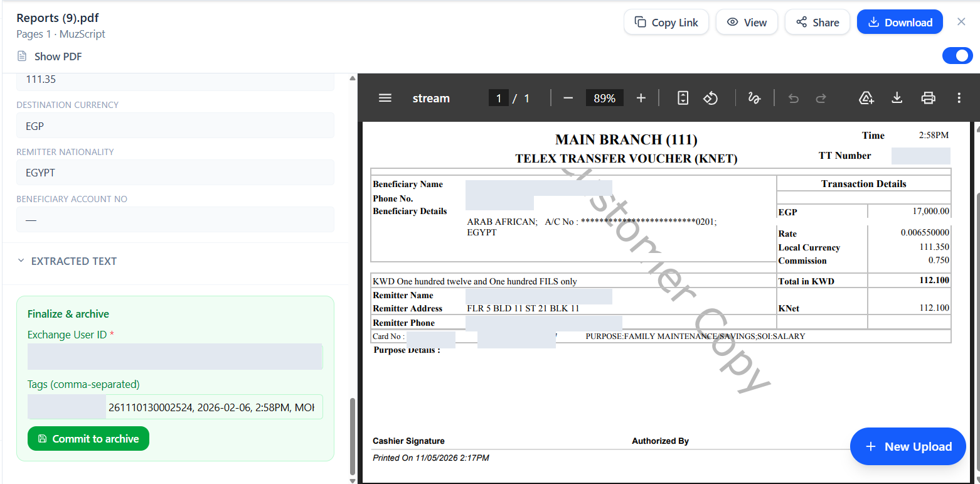
Task: Click 'TELEX TRANSFER VOUCHER (KNET)' heading
Action: (x=626, y=158)
